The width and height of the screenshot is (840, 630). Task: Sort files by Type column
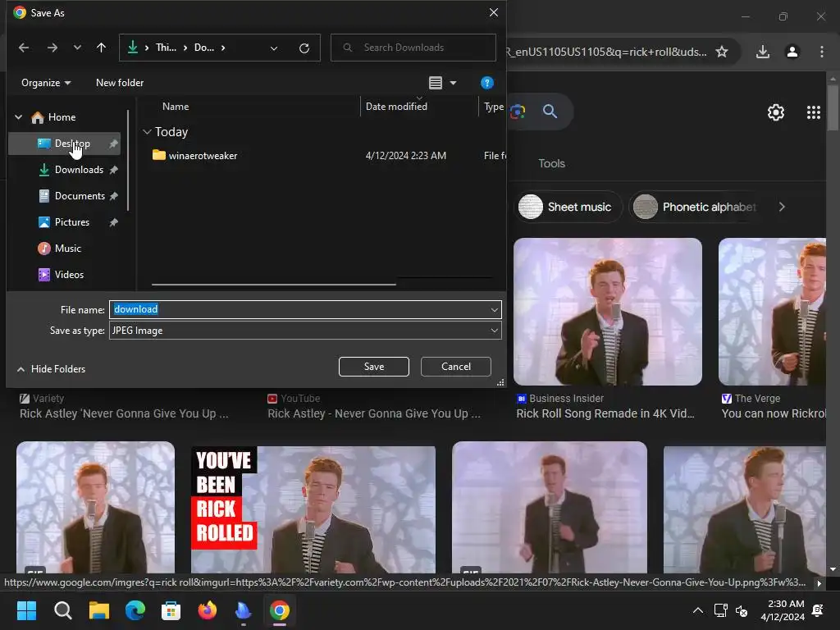pos(493,107)
